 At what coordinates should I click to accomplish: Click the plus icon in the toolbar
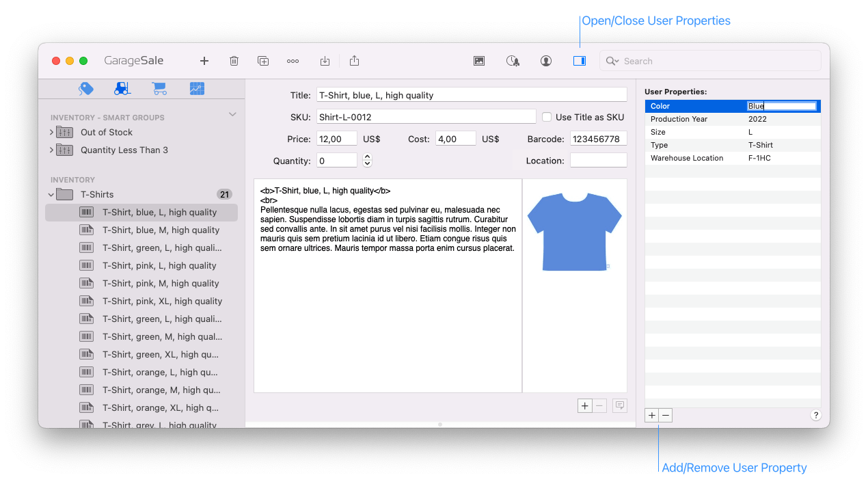[x=204, y=61]
